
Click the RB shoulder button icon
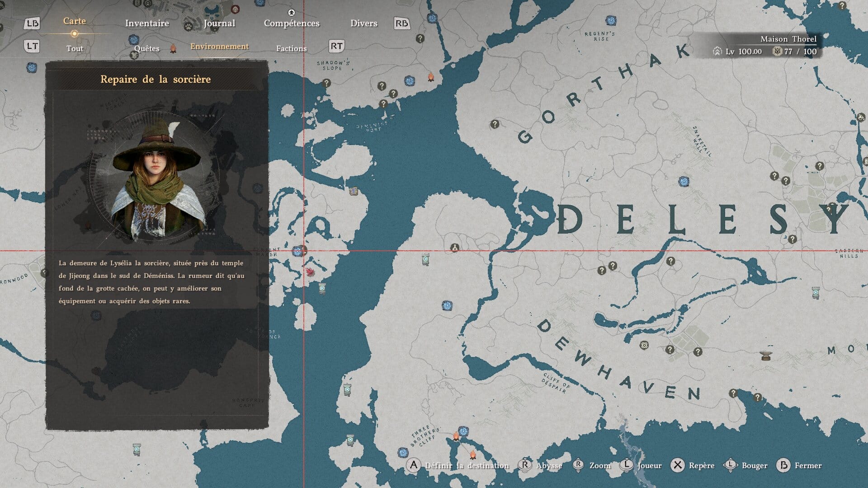pos(401,23)
